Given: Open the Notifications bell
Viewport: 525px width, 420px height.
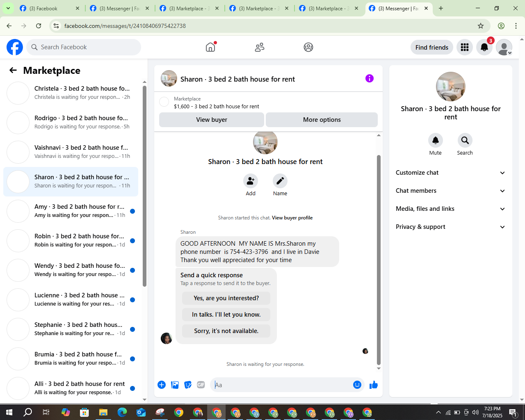Looking at the screenshot, I should point(484,47).
